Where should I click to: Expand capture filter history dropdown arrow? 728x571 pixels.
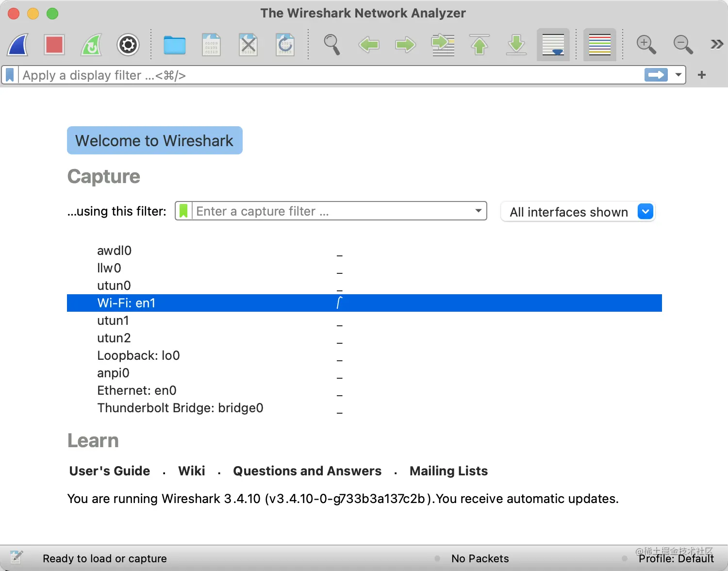point(479,211)
